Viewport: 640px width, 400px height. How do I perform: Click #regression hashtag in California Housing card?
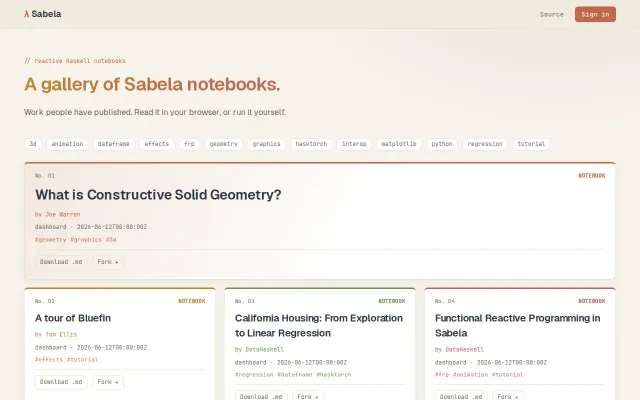[254, 375]
